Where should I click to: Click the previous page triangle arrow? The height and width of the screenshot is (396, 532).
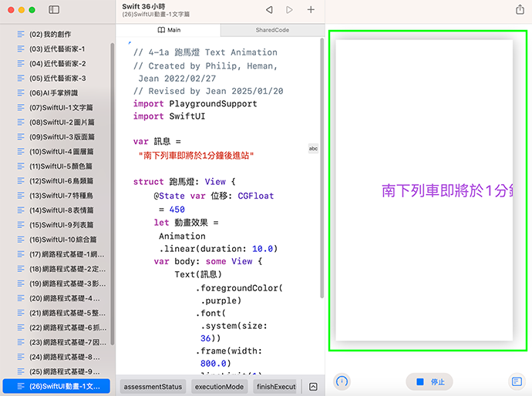[269, 10]
